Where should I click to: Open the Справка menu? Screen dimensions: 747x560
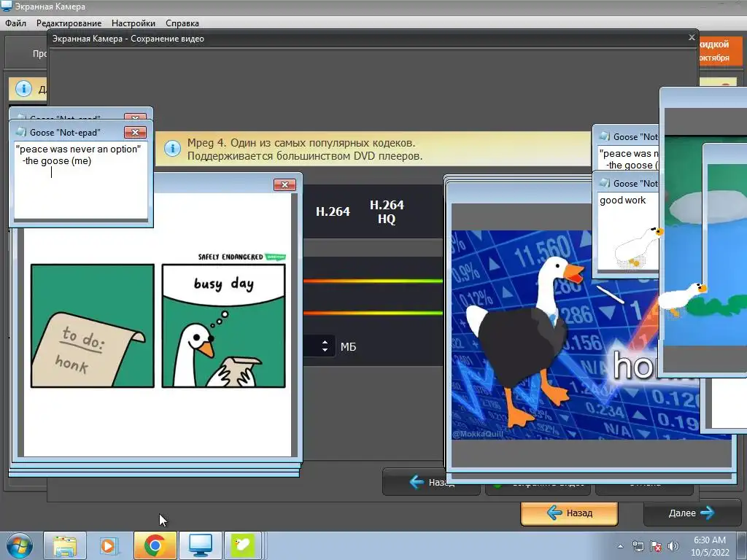click(182, 23)
